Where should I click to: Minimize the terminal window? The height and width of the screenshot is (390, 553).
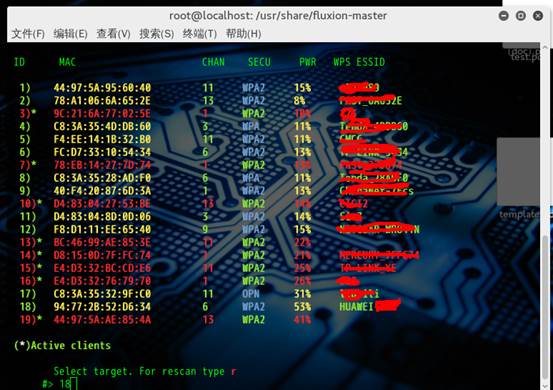click(x=504, y=16)
